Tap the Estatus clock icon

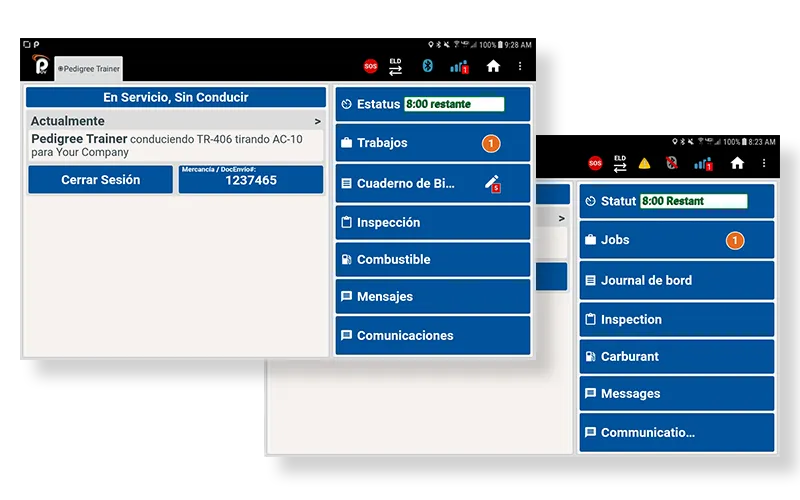[x=346, y=104]
